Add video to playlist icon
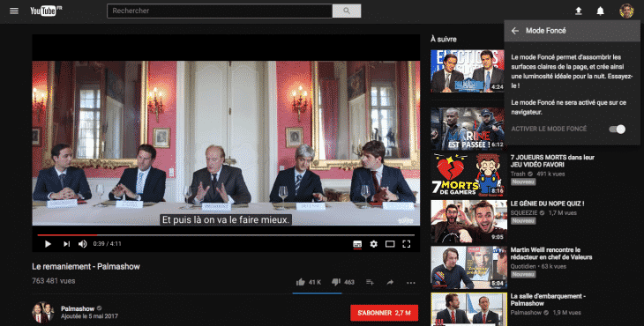Viewport: 644px width, 326px height. pyautogui.click(x=370, y=282)
